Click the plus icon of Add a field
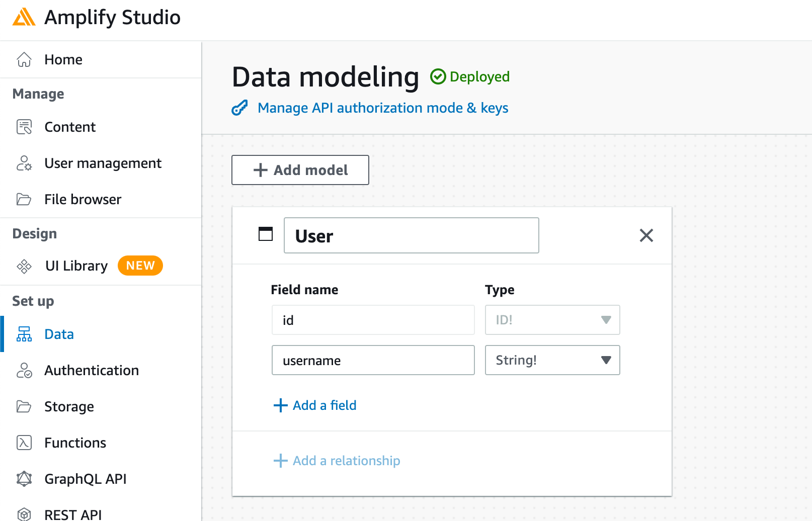 280,405
